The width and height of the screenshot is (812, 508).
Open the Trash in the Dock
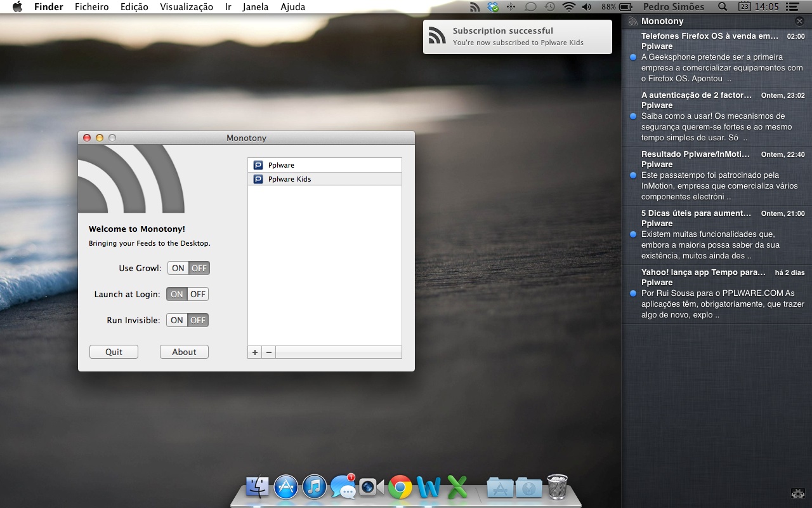(557, 486)
